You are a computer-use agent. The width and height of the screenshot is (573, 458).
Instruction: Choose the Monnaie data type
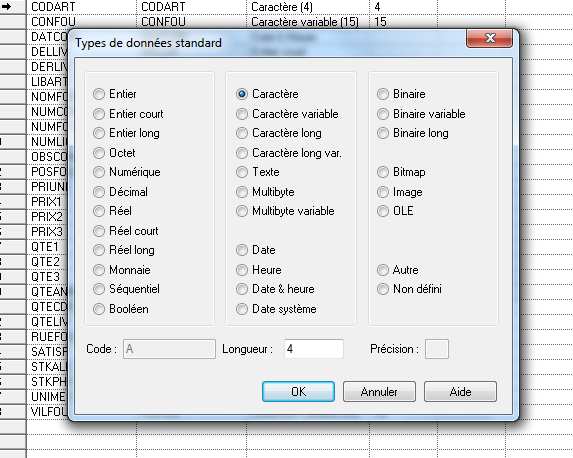click(x=99, y=270)
